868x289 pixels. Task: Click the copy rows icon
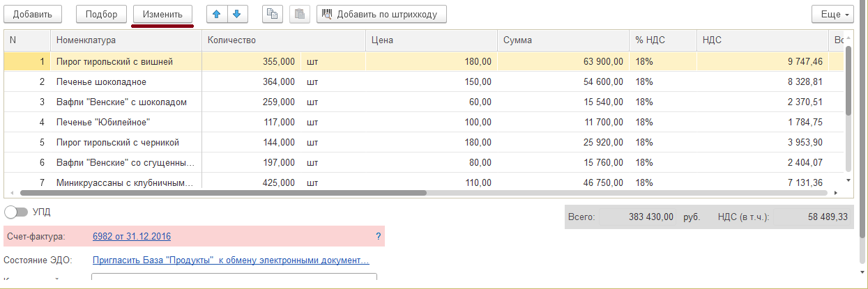(272, 14)
